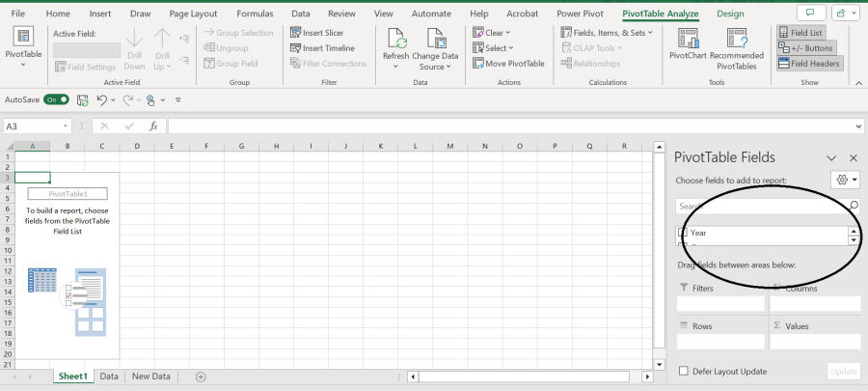This screenshot has width=868, height=391.
Task: Click the search magnifier in PivotTable Fields
Action: point(854,206)
